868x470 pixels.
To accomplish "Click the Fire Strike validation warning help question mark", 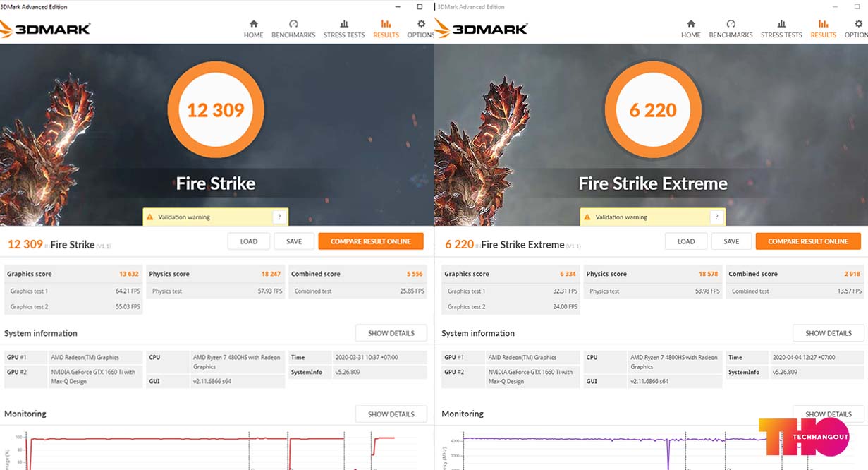I will coord(279,217).
